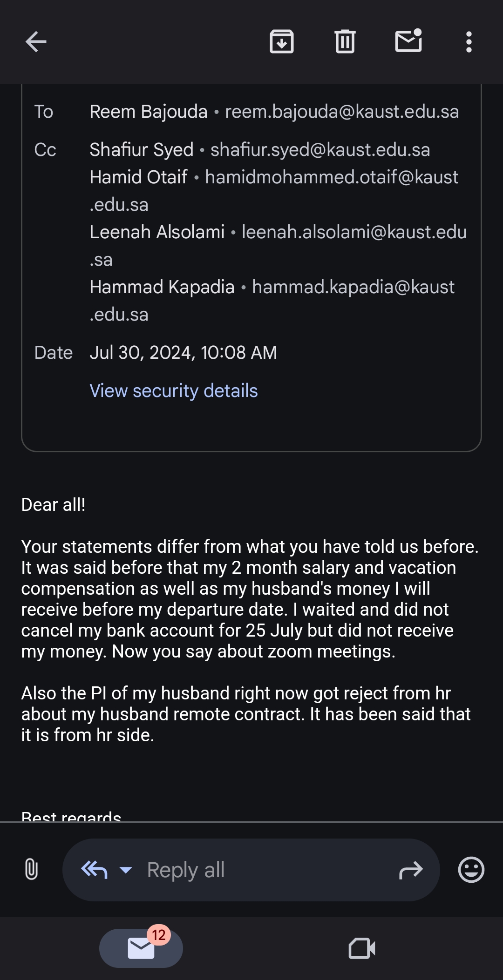Mark the email as unread

coord(408,41)
